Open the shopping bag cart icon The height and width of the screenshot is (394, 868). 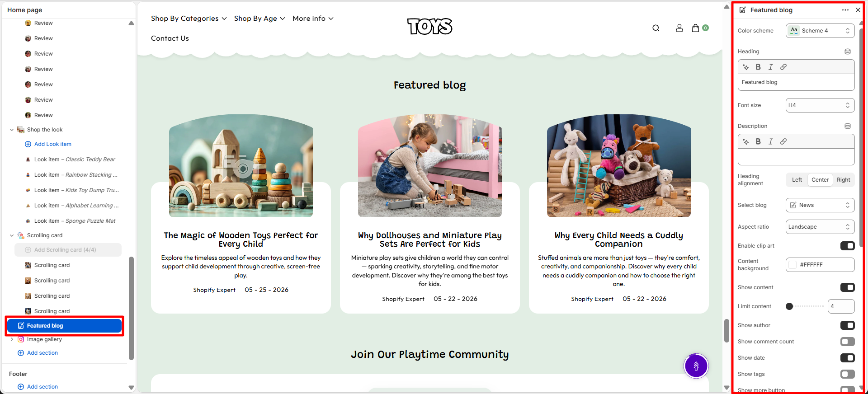[696, 28]
